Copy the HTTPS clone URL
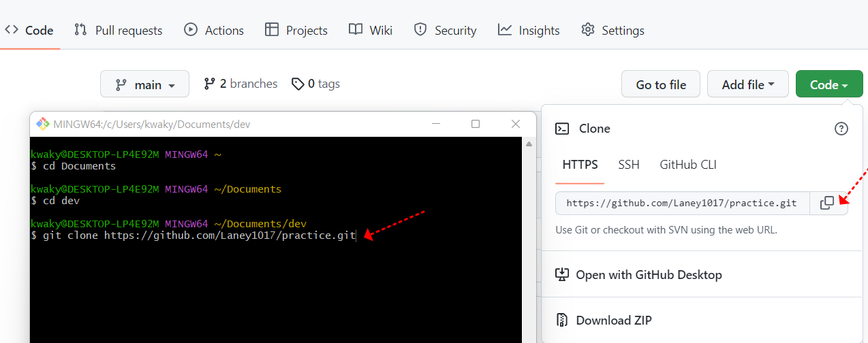The image size is (868, 343). (x=828, y=203)
